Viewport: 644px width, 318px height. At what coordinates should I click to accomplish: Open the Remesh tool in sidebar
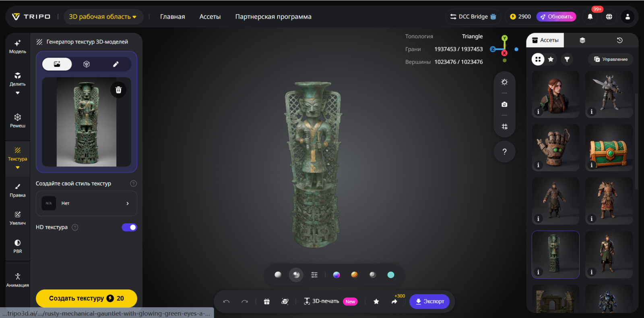(17, 121)
